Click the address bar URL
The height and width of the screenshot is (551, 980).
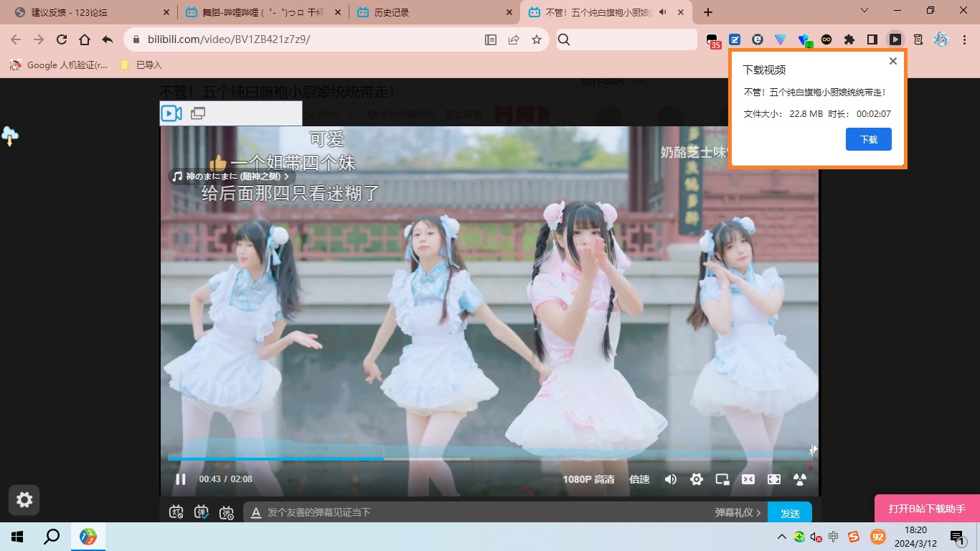229,40
